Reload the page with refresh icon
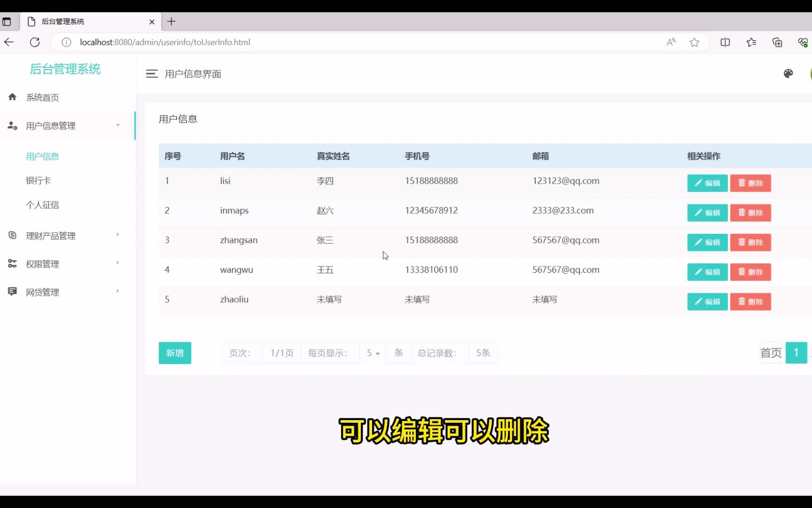Viewport: 812px width, 508px height. 35,42
